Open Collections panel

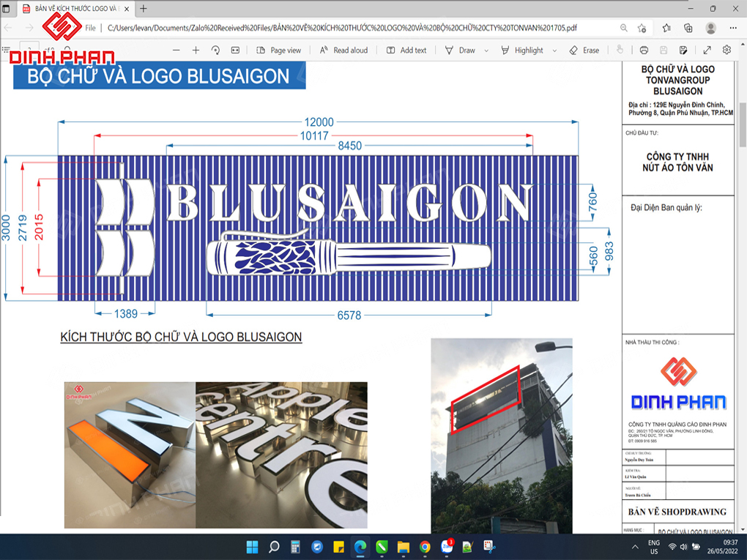(x=688, y=28)
